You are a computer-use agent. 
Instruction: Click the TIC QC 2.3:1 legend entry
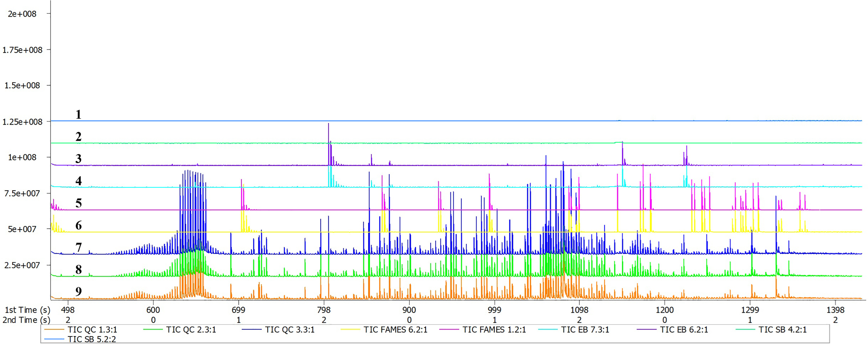click(191, 330)
